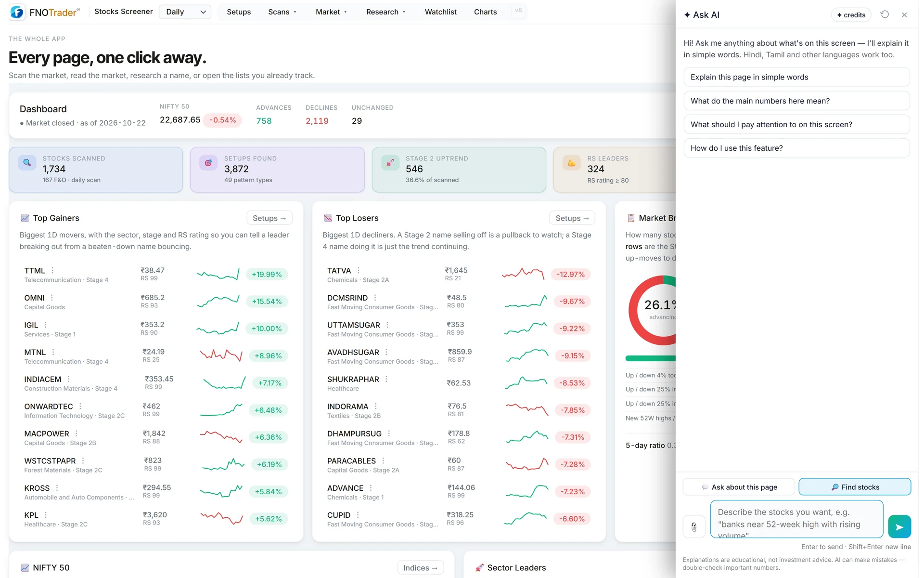The height and width of the screenshot is (578, 924).
Task: Focus the 'Describe the stocks you want' input
Action: (796, 519)
